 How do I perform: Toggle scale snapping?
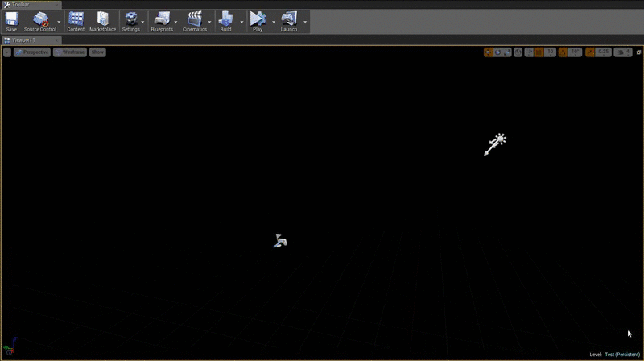[x=590, y=52]
